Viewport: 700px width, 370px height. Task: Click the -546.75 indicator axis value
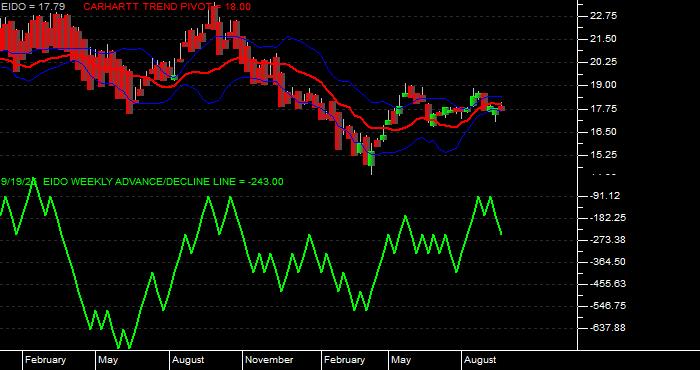pyautogui.click(x=607, y=306)
